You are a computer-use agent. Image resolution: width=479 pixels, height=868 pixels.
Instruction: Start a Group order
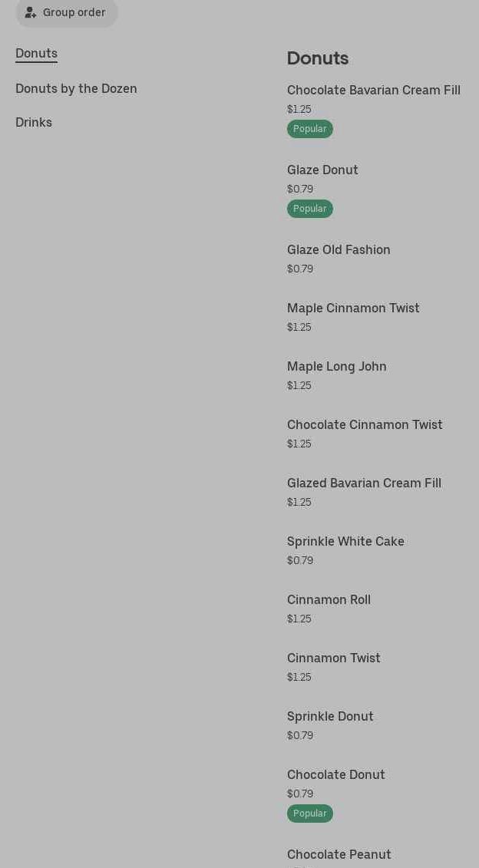[74, 12]
